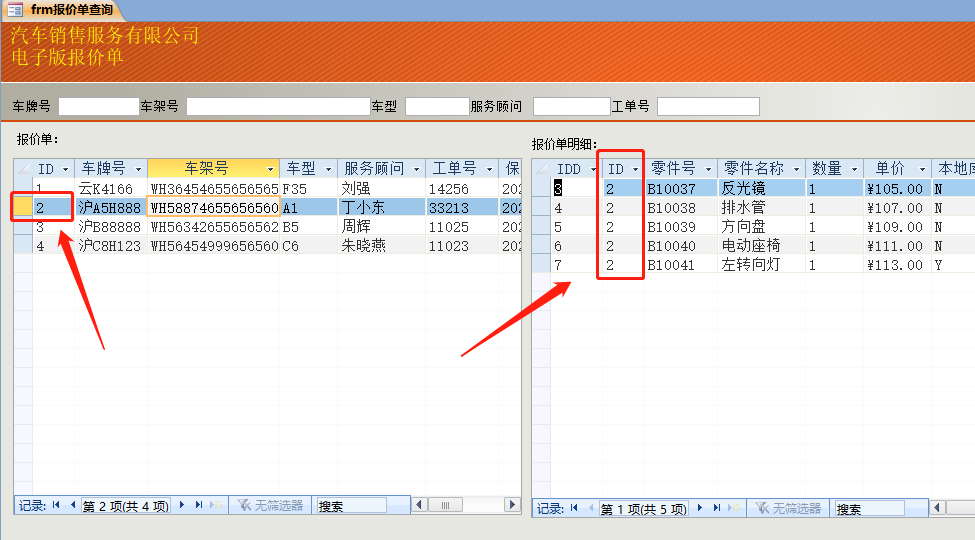Viewport: 975px width, 540px height.
Task: Click the 车牌号 search input field
Action: click(99, 106)
